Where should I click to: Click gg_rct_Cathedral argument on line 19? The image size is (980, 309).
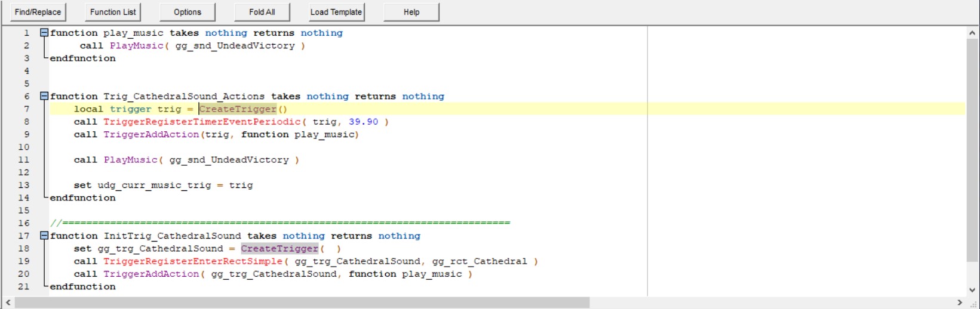pyautogui.click(x=480, y=261)
